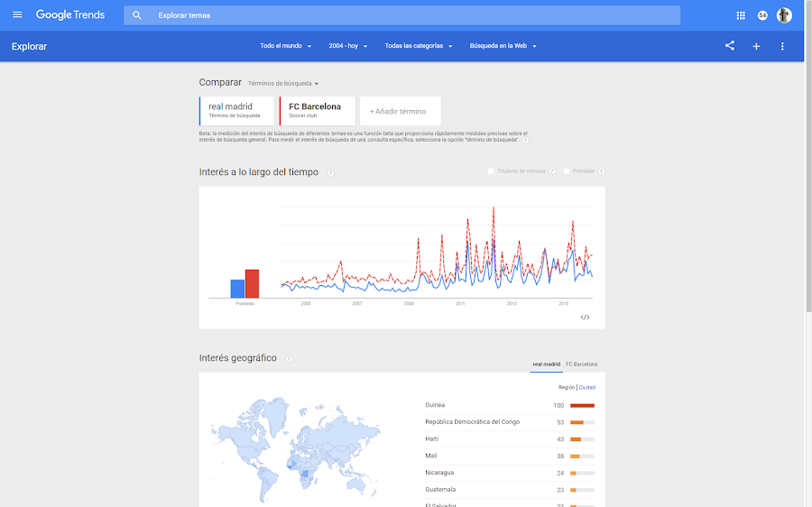Click the embed code icon below chart
The height and width of the screenshot is (507, 812).
pos(585,317)
